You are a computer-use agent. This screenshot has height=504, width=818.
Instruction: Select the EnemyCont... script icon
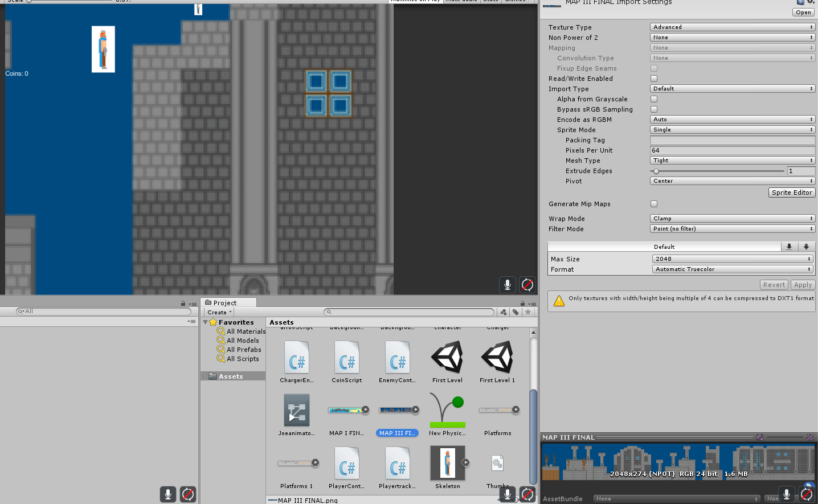pyautogui.click(x=398, y=358)
